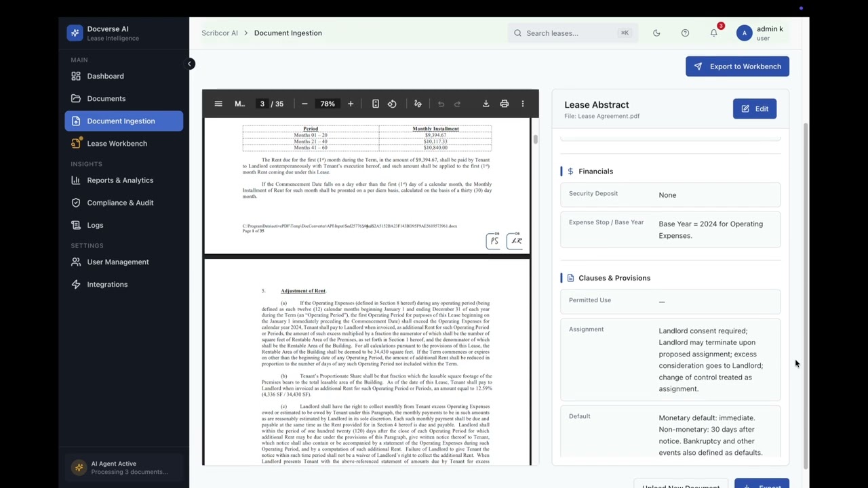
Task: Click the Dashboard grid icon
Action: [76, 76]
